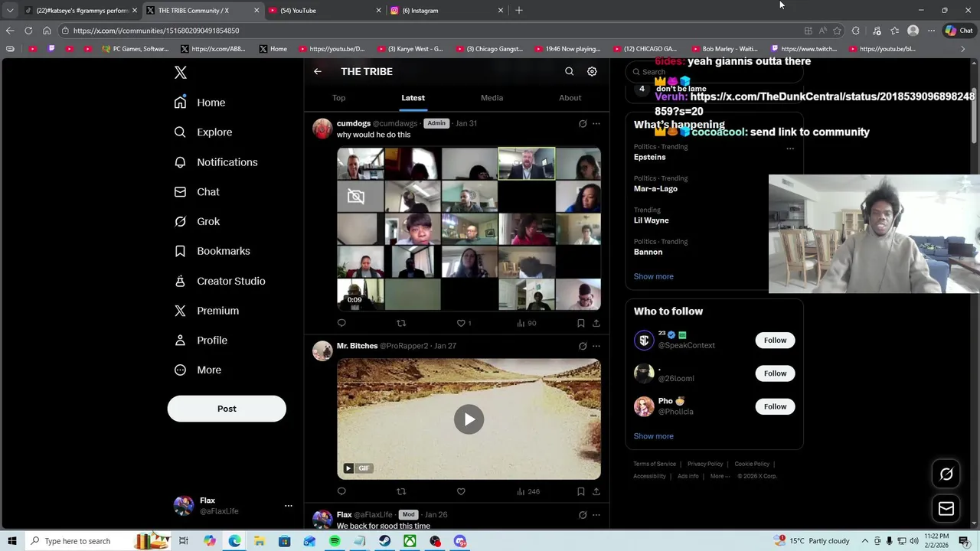Bookmark the cumdogs post
The image size is (980, 551).
(581, 323)
